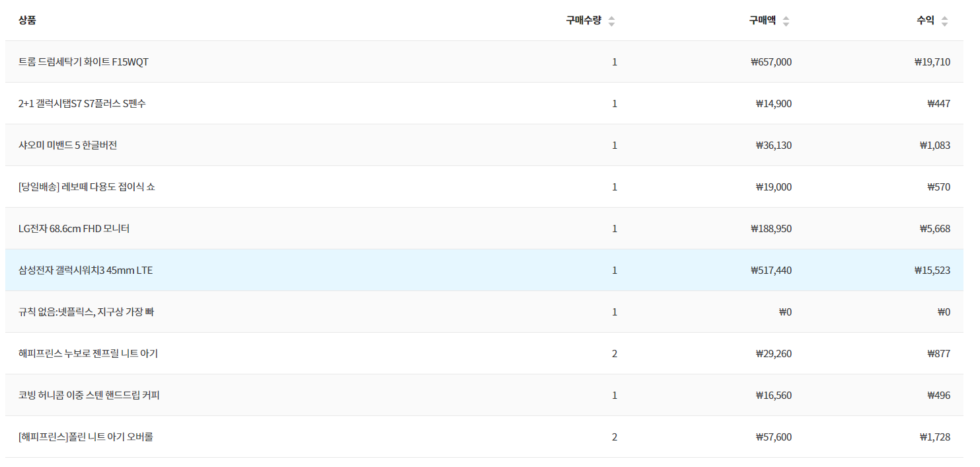Click revenue value ₩877

tap(939, 354)
